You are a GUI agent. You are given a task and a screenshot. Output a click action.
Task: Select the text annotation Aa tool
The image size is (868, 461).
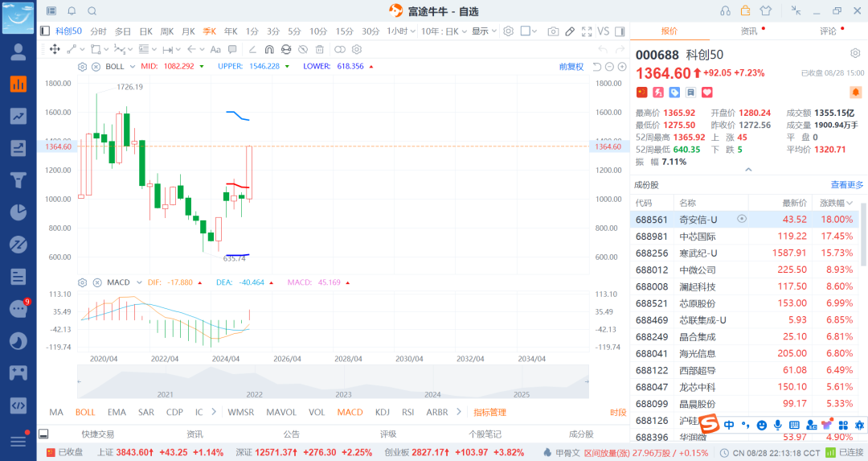click(x=215, y=49)
